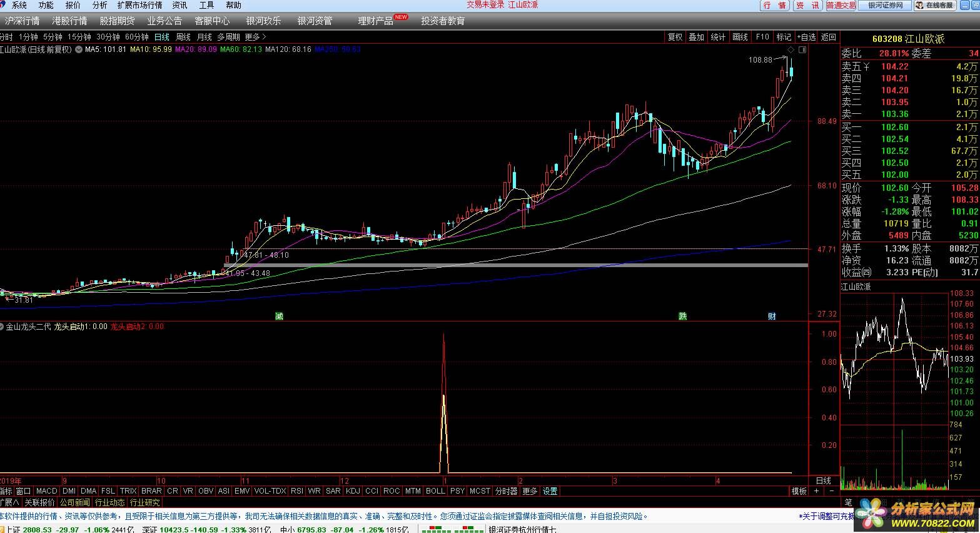Select the KDJ indicator
This screenshot has width=980, height=533.
353,491
